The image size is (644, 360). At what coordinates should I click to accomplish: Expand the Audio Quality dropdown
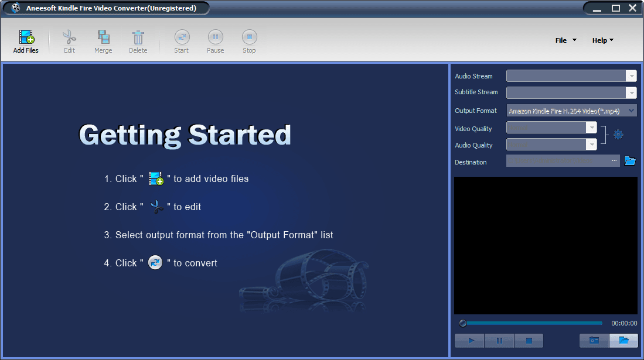coord(592,145)
